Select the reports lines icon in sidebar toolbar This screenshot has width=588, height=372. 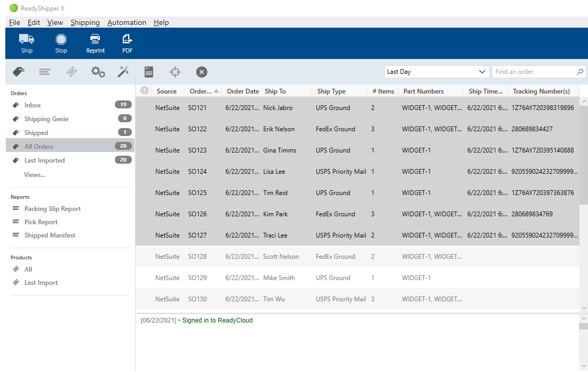pyautogui.click(x=45, y=72)
